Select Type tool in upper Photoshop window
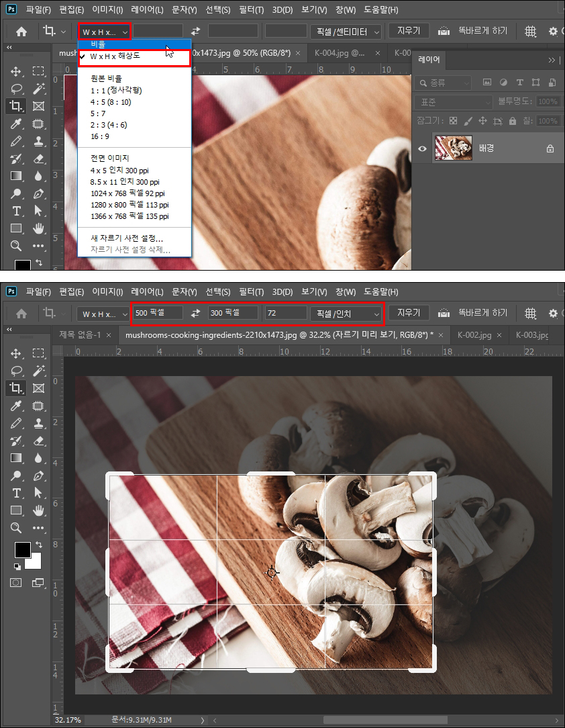Screen dimensions: 565x728 pyautogui.click(x=16, y=212)
